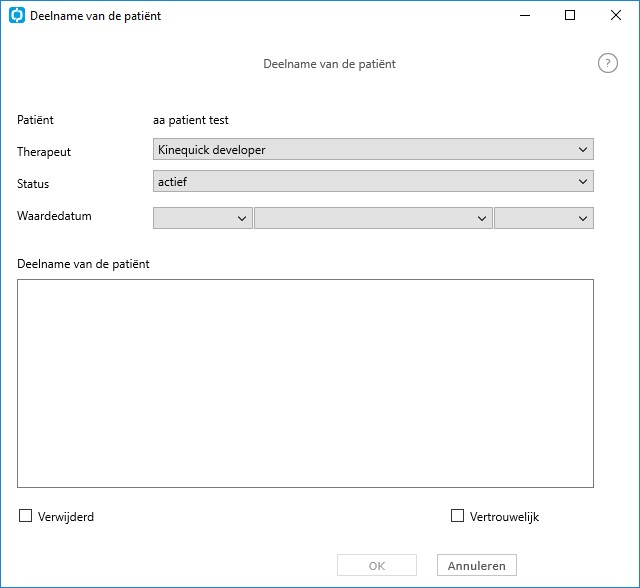Screen dimensions: 640x588
Task: Click the Kinequick app icon in title bar
Action: [x=17, y=16]
